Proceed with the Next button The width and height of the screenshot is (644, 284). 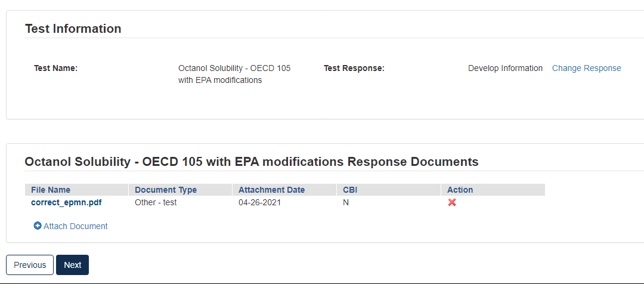72,265
